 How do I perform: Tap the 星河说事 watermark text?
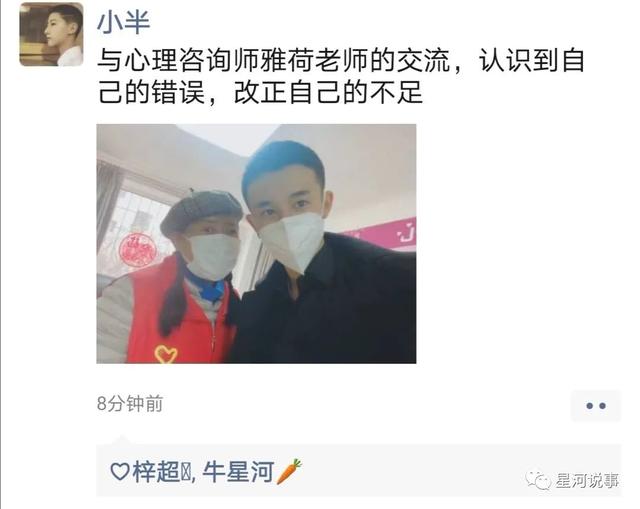click(x=587, y=480)
